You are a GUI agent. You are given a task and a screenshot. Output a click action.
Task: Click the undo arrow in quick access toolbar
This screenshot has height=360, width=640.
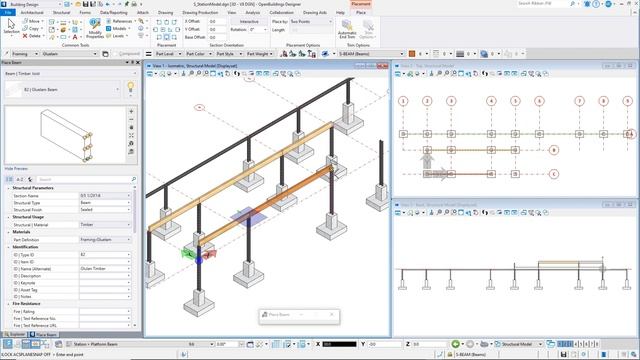point(107,4)
